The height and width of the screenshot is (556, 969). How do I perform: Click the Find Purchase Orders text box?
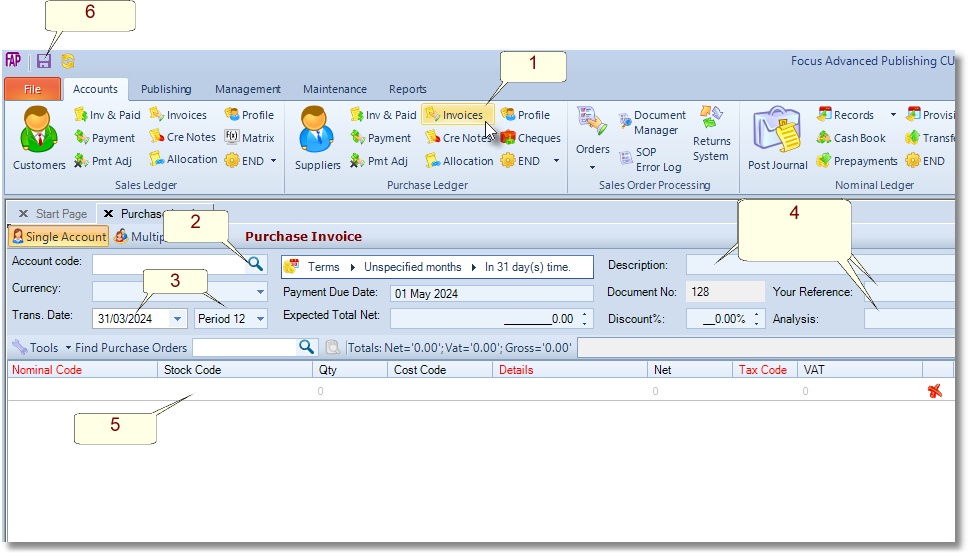pyautogui.click(x=245, y=347)
